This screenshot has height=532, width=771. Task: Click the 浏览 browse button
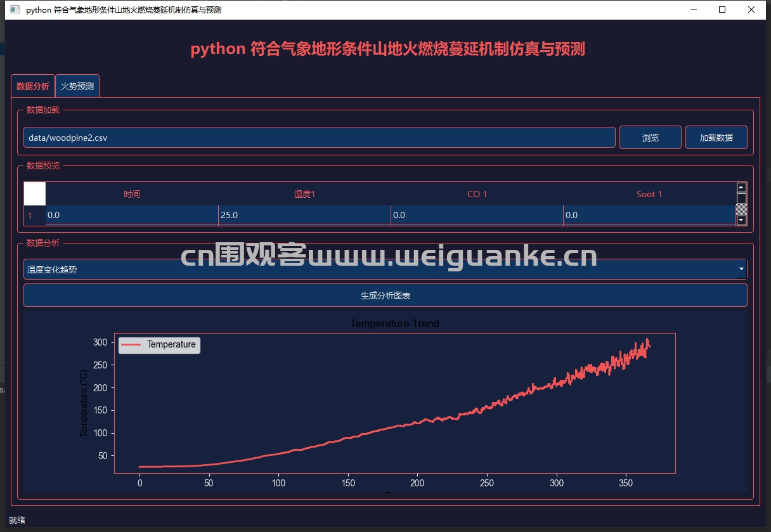(x=650, y=138)
